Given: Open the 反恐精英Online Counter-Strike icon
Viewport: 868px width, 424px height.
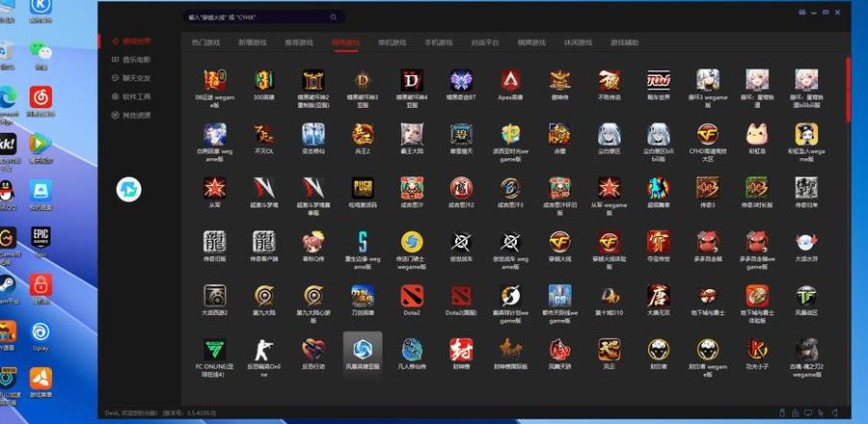Looking at the screenshot, I should (x=264, y=350).
